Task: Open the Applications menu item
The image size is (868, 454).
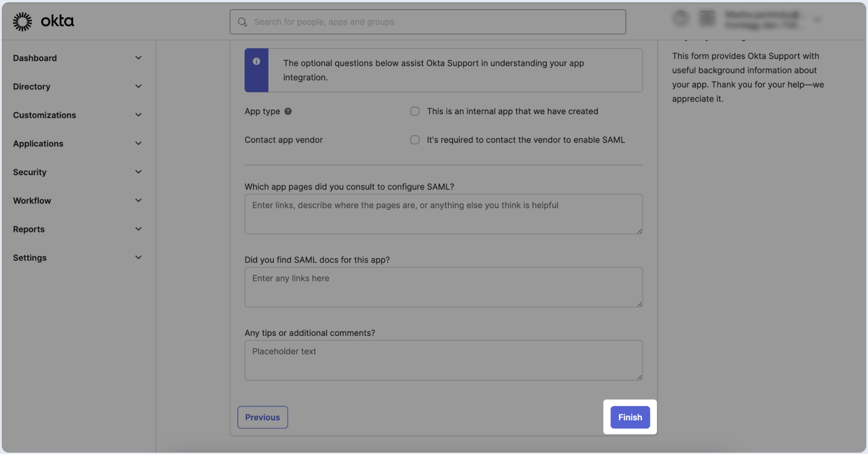Action: (38, 144)
